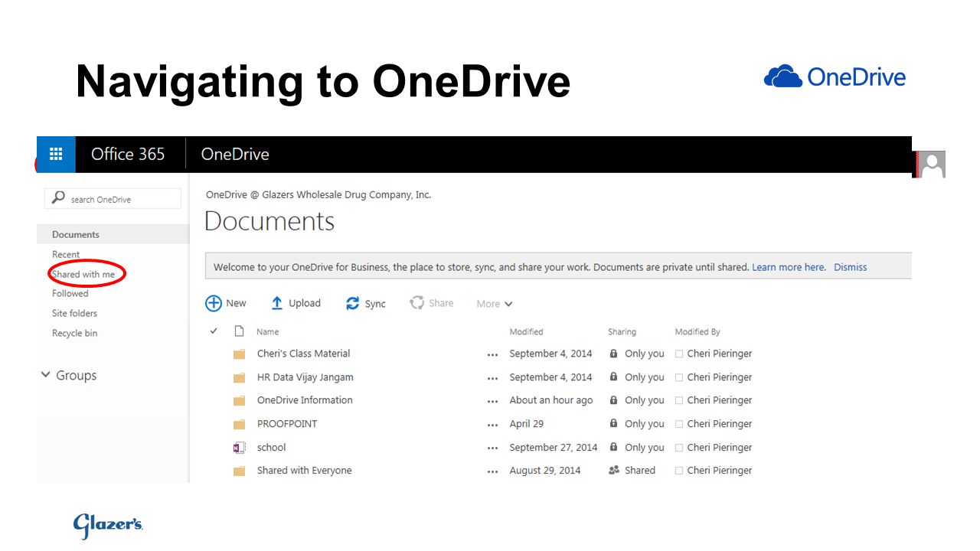Toggle presence box beside Cheri Pieringer on OneDrive Information row
The image size is (980, 551).
pyautogui.click(x=679, y=401)
